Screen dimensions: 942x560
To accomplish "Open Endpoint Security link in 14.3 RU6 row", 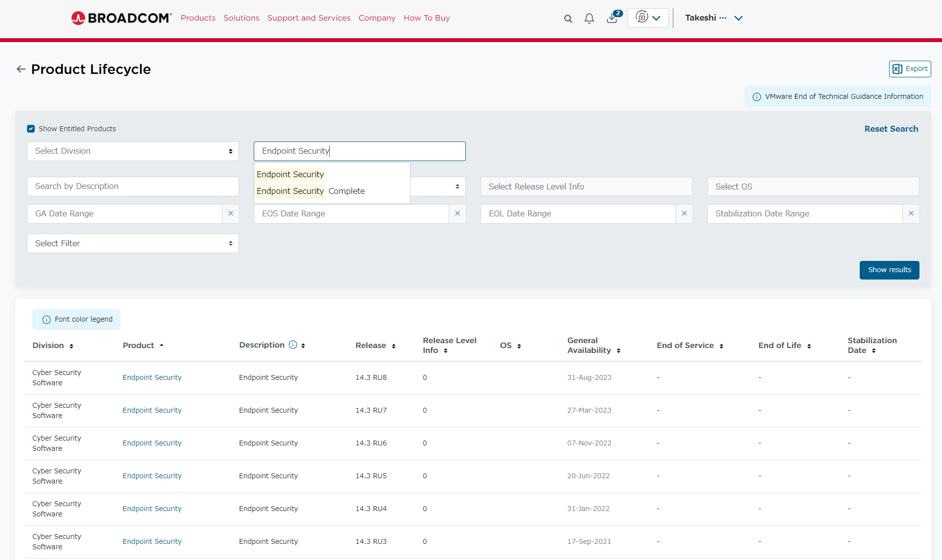I will [152, 443].
